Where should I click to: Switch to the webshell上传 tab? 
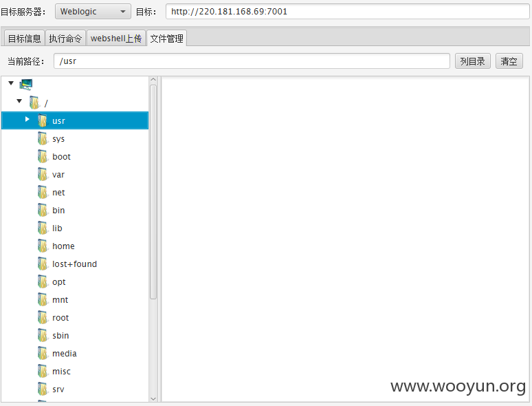click(116, 38)
